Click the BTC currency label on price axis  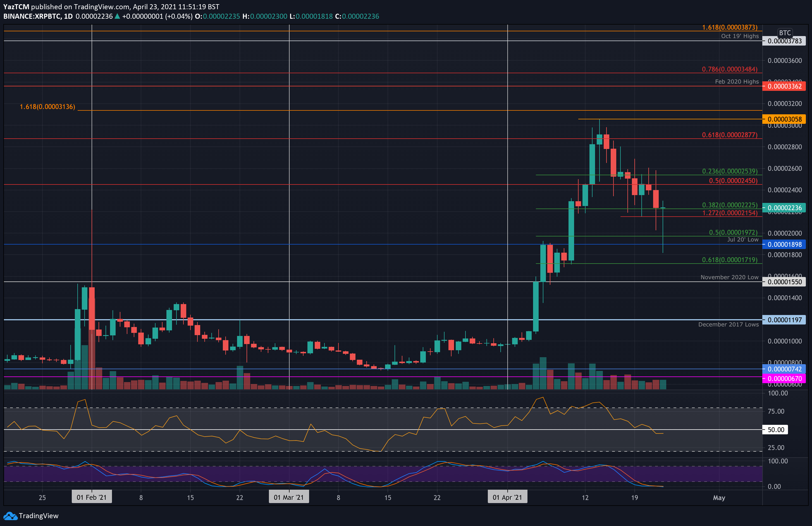coord(785,33)
